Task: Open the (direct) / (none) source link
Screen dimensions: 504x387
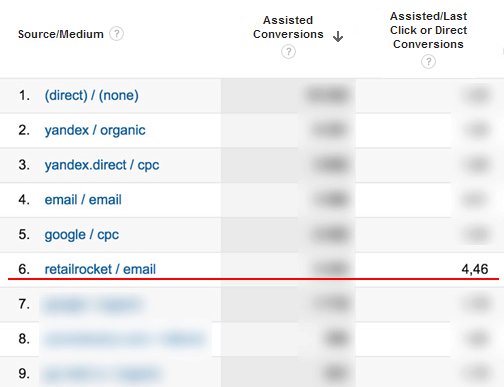Action: point(92,96)
